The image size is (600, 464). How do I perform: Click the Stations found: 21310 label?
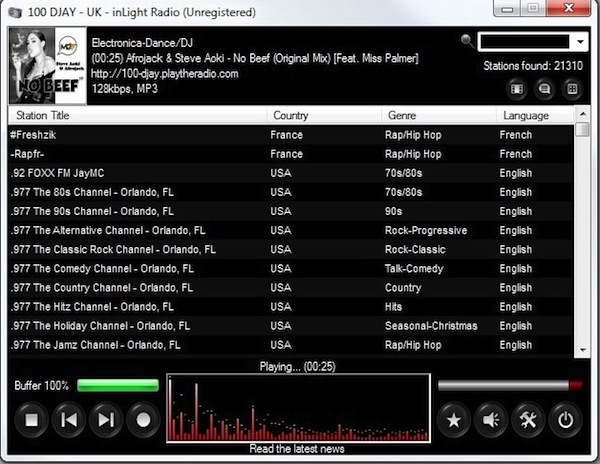coord(533,66)
